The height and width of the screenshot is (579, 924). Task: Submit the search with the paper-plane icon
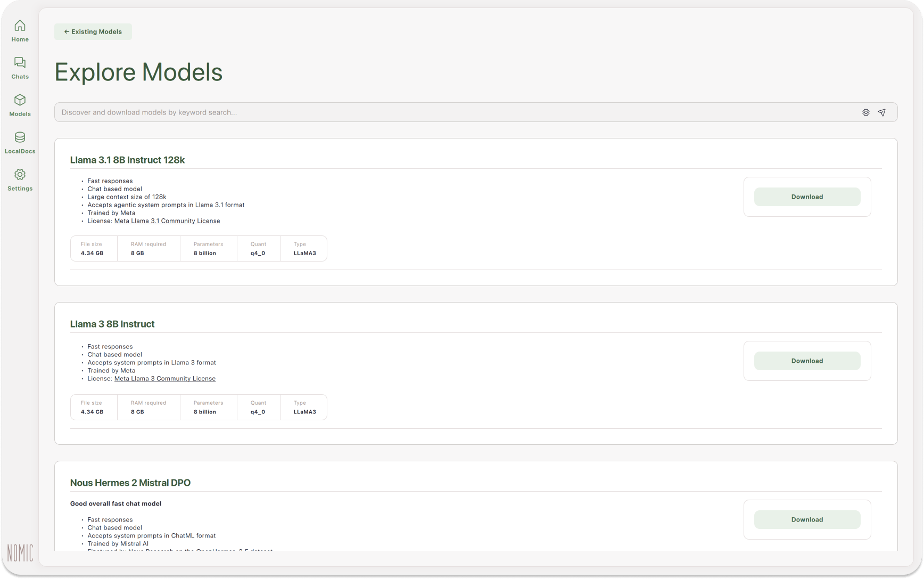(x=882, y=112)
